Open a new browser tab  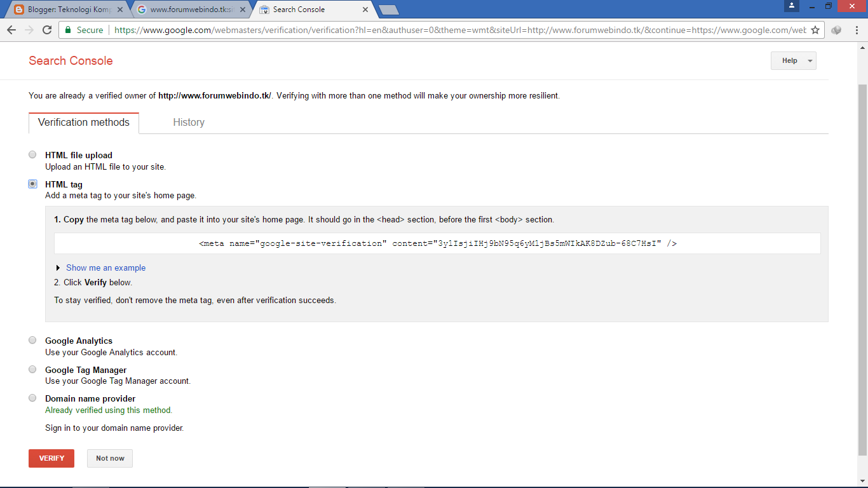coord(388,10)
